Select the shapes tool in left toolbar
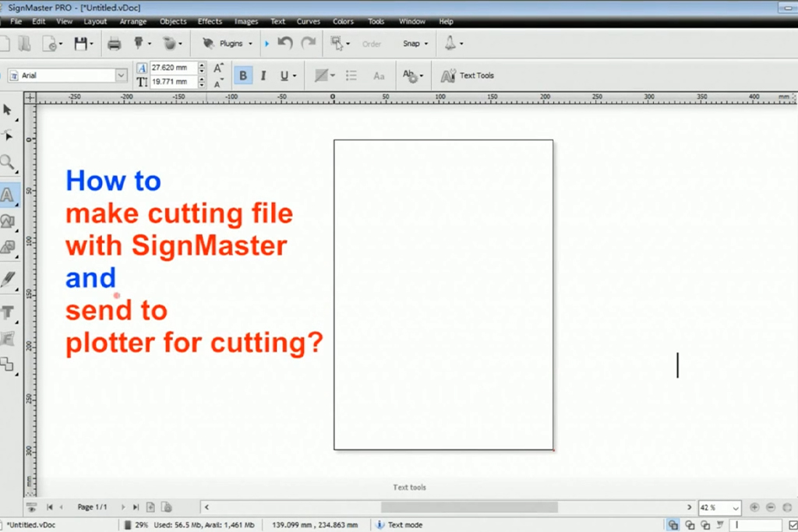798x532 pixels. pos(8,221)
